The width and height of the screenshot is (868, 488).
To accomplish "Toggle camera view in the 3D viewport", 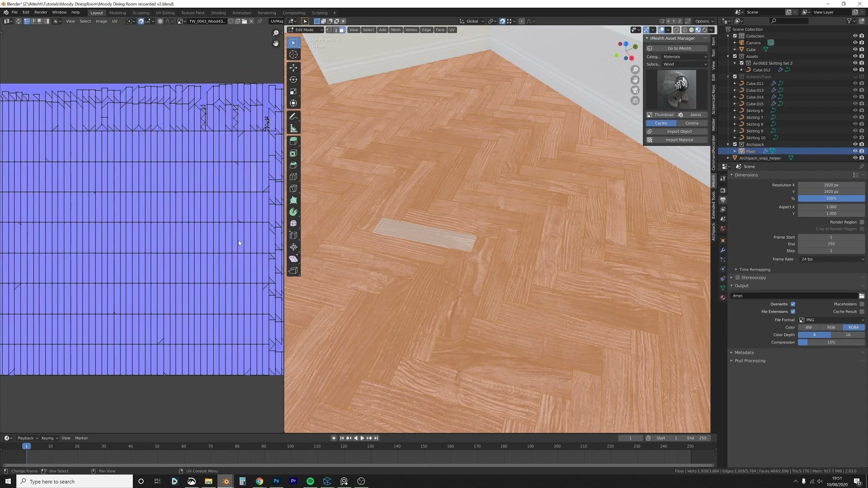I will click(635, 90).
